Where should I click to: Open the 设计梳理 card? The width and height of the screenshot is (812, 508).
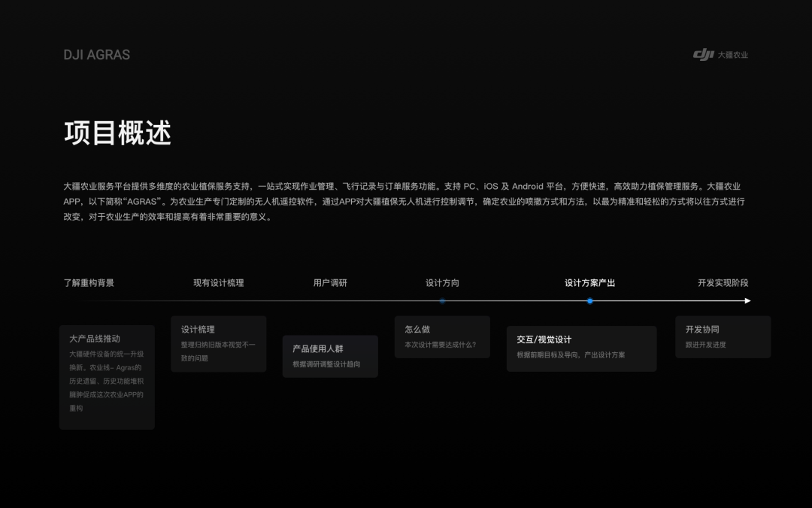click(x=219, y=344)
